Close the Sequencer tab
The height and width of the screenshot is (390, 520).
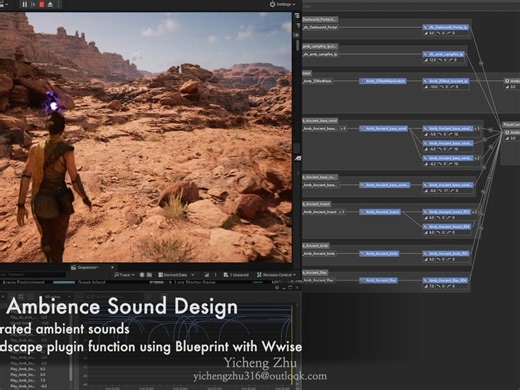tap(112, 267)
